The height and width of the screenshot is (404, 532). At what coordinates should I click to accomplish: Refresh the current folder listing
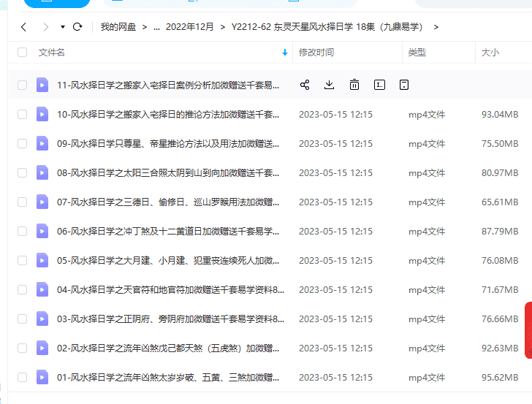[x=77, y=27]
